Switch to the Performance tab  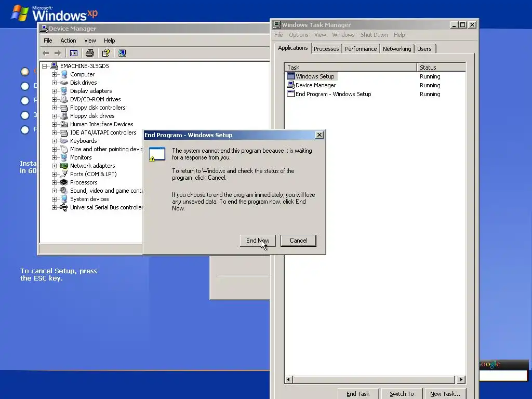[361, 49]
